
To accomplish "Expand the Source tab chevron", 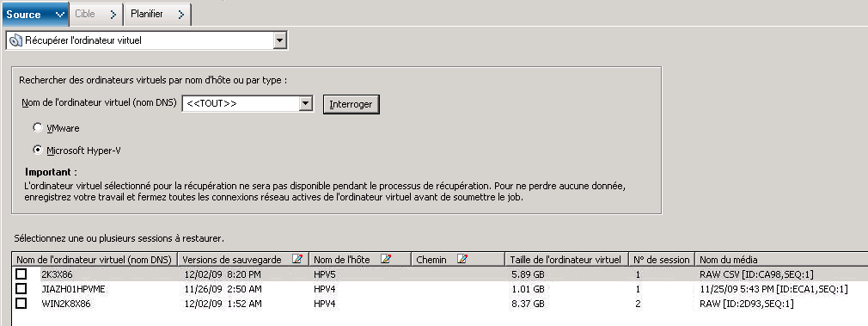I will coord(60,15).
